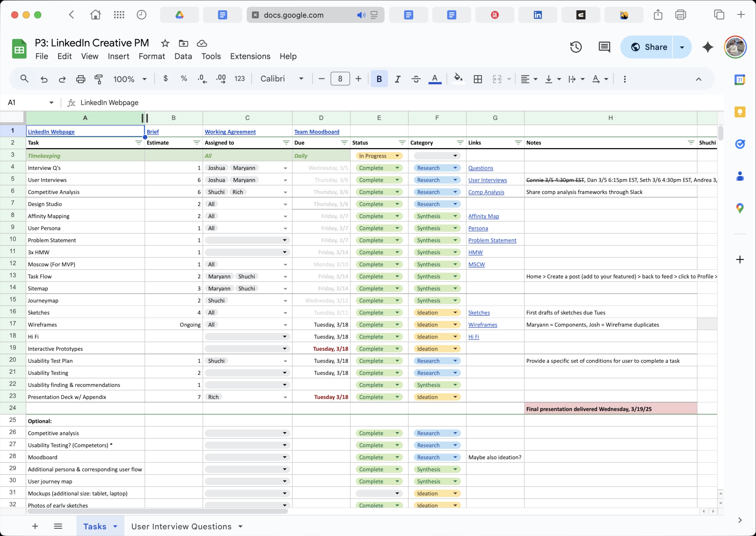The height and width of the screenshot is (536, 756).
Task: Decrease decimal places
Action: [202, 79]
